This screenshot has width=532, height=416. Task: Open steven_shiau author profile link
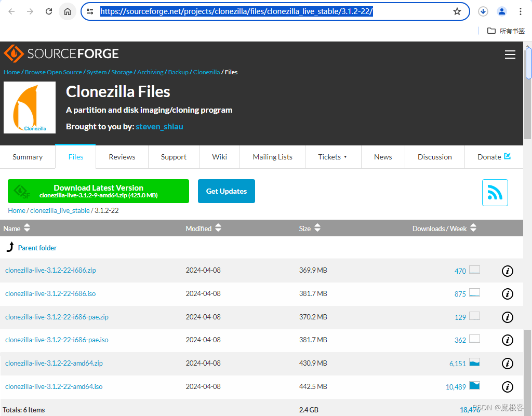point(159,126)
